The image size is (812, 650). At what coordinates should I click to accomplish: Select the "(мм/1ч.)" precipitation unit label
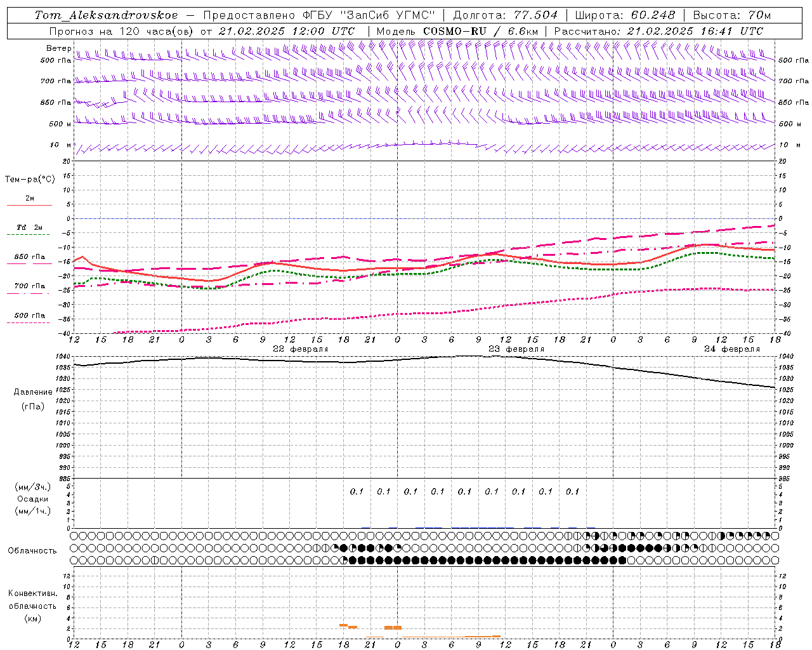pos(33,511)
